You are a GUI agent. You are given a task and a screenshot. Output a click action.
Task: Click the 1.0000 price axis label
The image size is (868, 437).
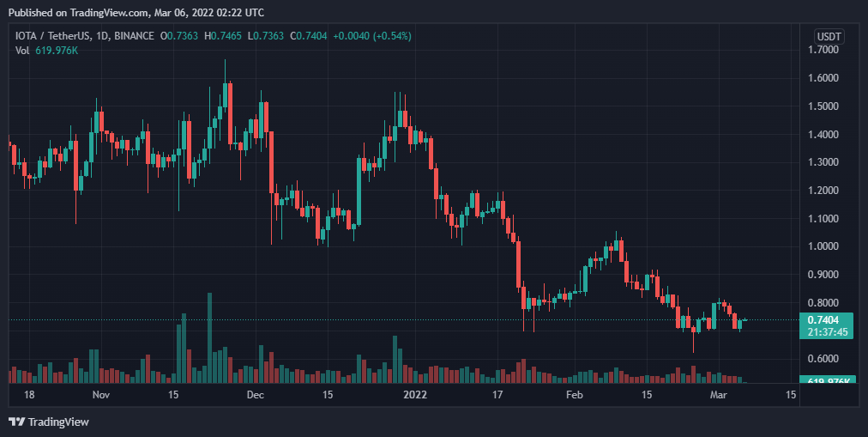pyautogui.click(x=823, y=246)
